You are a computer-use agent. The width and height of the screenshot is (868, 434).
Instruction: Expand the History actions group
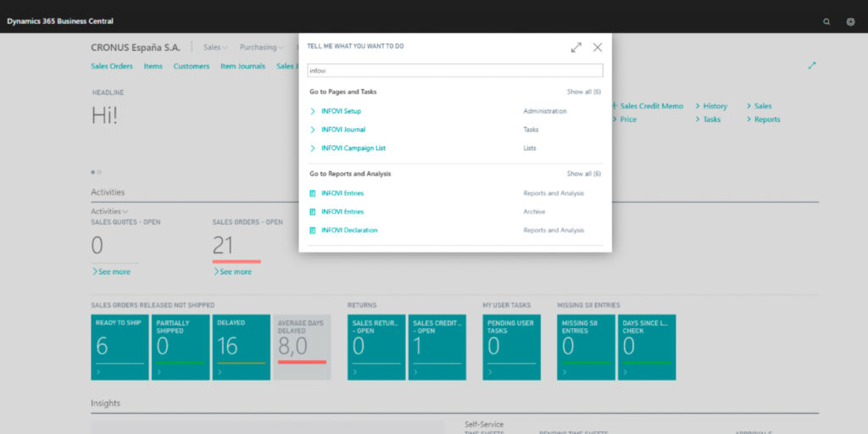point(711,106)
